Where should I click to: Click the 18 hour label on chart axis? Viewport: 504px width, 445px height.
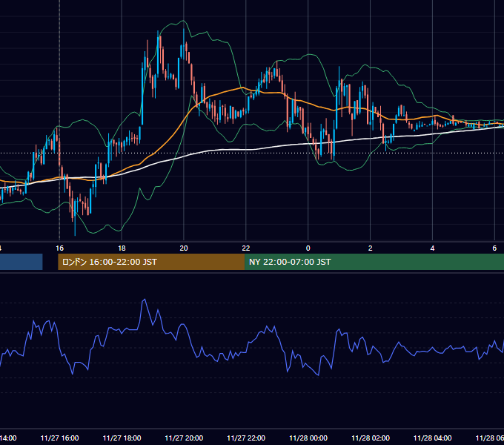click(122, 248)
